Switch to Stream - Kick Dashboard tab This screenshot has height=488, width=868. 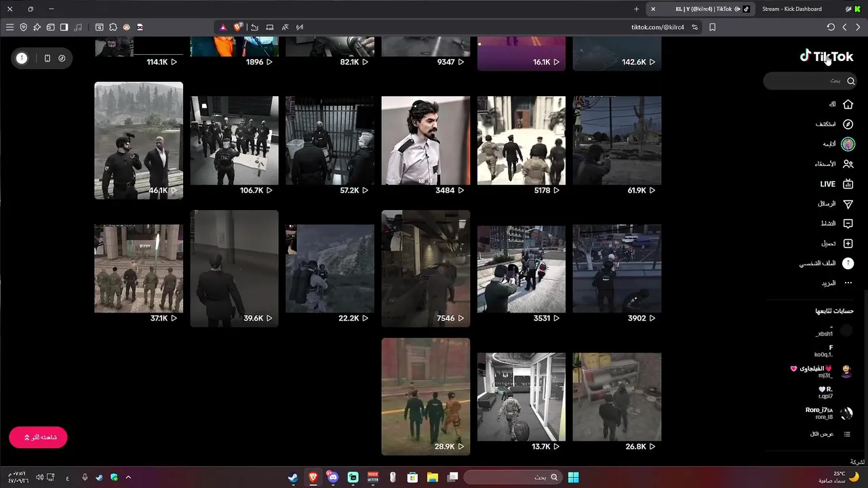pos(791,9)
